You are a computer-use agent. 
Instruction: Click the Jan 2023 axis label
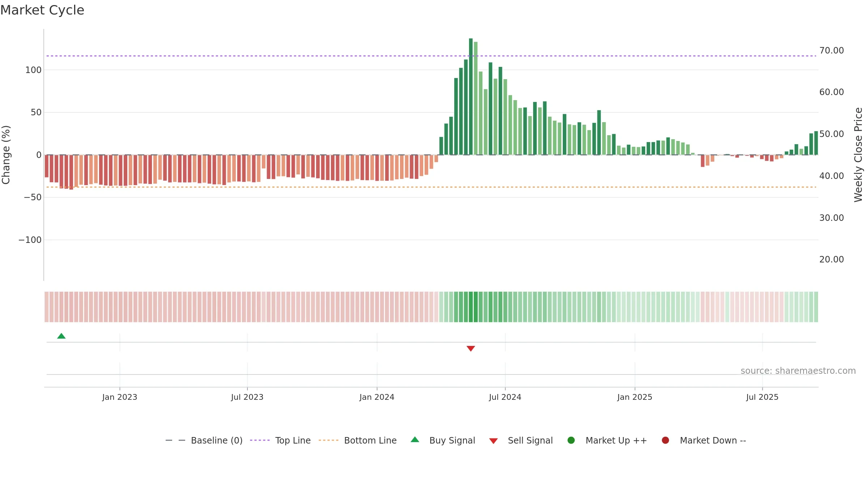[x=120, y=397]
